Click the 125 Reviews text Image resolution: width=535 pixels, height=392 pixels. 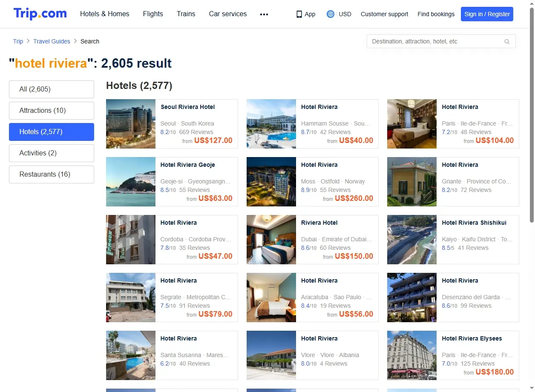click(477, 363)
